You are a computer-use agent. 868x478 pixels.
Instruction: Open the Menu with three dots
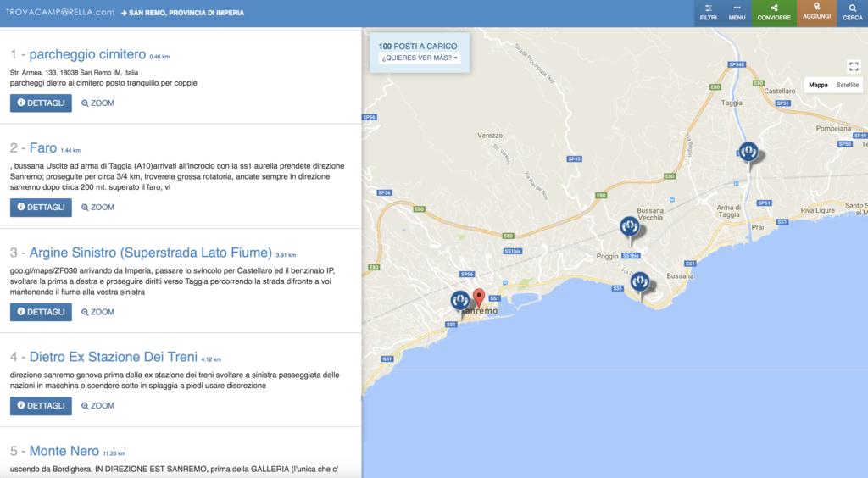[737, 13]
